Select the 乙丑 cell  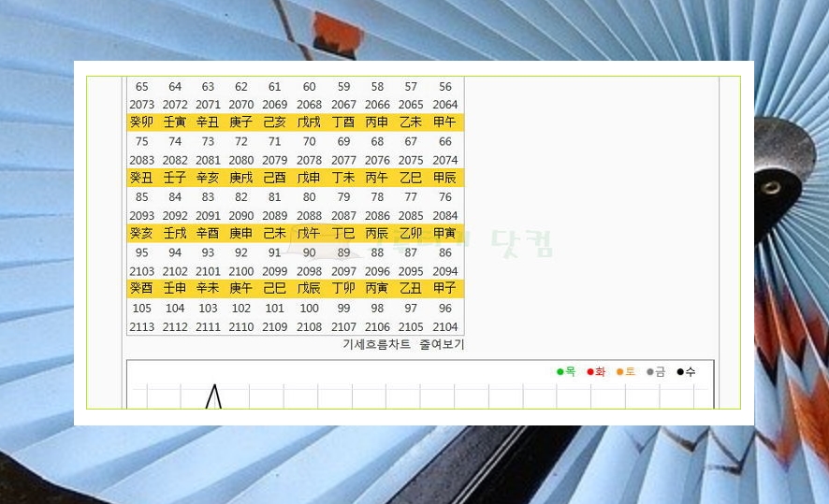click(411, 288)
